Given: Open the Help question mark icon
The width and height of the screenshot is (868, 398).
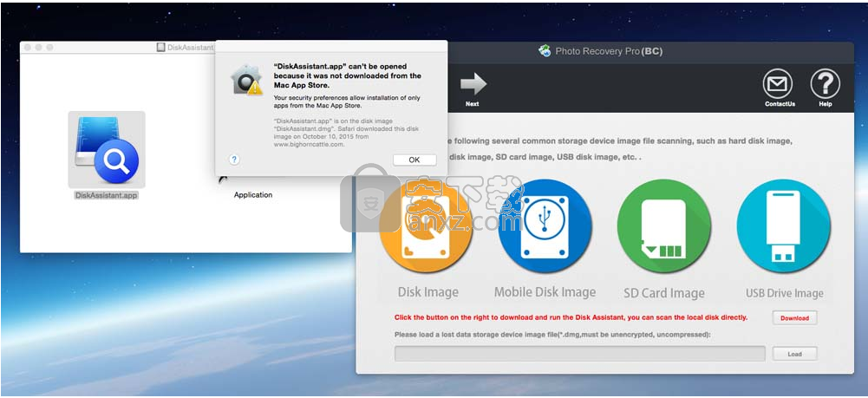Looking at the screenshot, I should pyautogui.click(x=825, y=83).
